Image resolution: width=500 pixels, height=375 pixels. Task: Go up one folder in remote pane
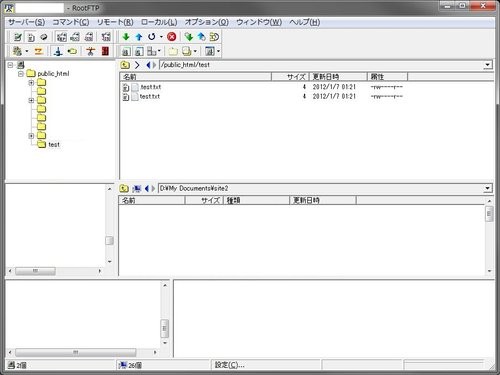point(125,65)
